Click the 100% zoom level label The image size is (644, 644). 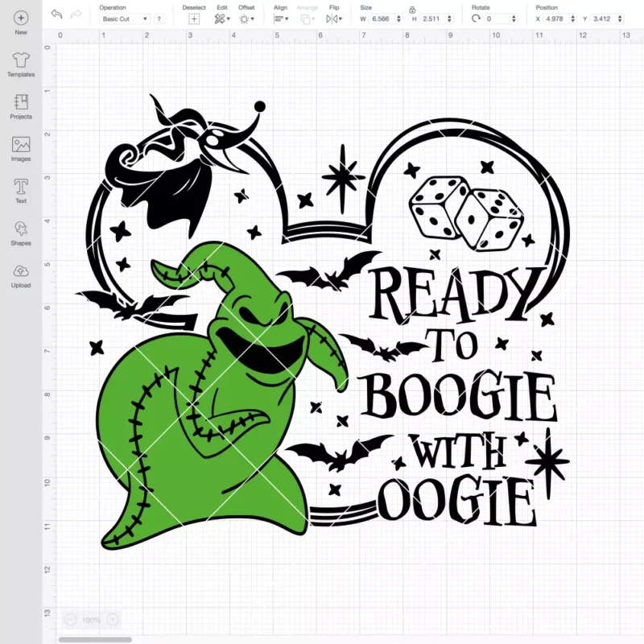(x=91, y=620)
